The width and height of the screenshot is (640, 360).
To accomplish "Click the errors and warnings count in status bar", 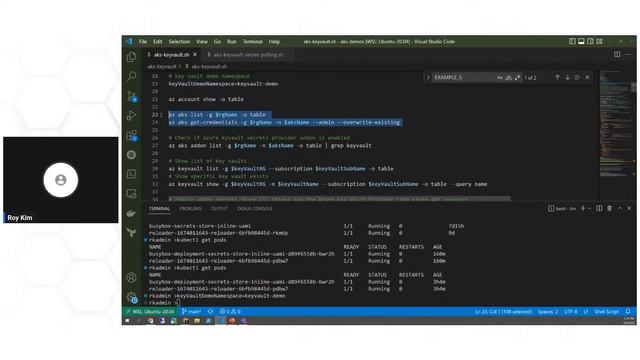I will [x=230, y=311].
